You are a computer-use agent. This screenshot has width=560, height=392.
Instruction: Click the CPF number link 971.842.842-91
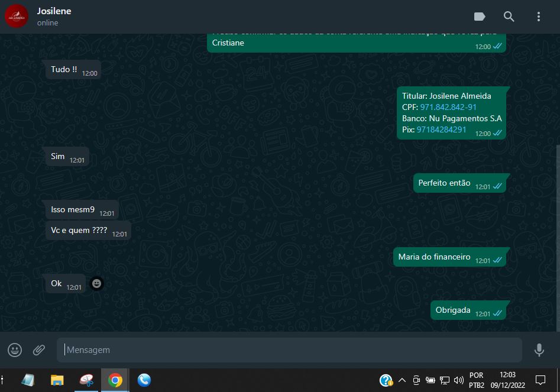click(x=448, y=107)
